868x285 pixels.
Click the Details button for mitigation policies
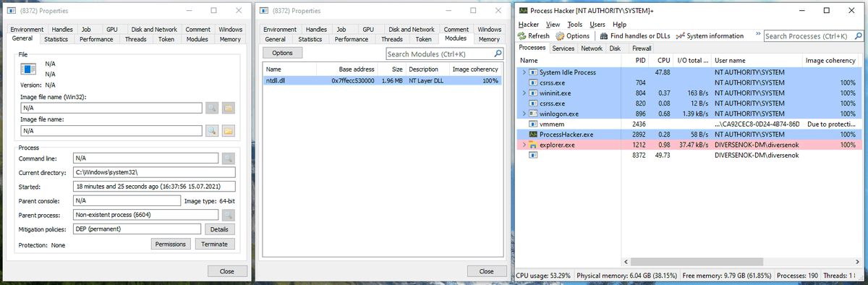point(219,229)
